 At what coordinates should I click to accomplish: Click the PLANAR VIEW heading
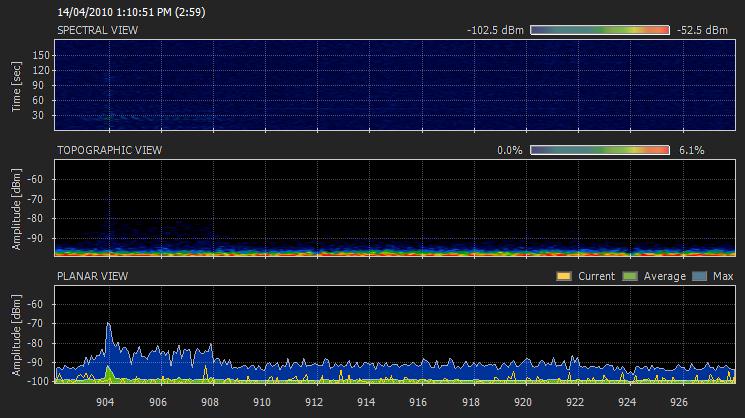(92, 276)
